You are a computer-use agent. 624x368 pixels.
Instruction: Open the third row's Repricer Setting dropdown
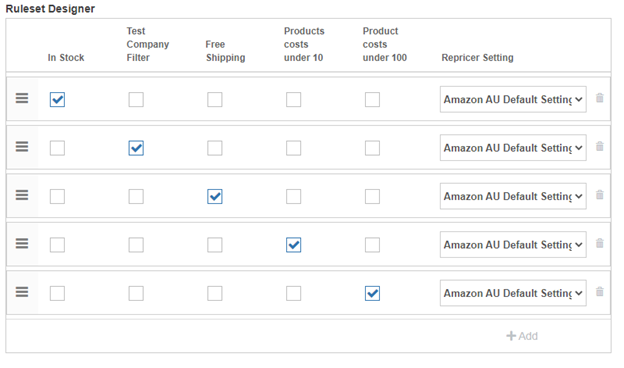pyautogui.click(x=513, y=196)
